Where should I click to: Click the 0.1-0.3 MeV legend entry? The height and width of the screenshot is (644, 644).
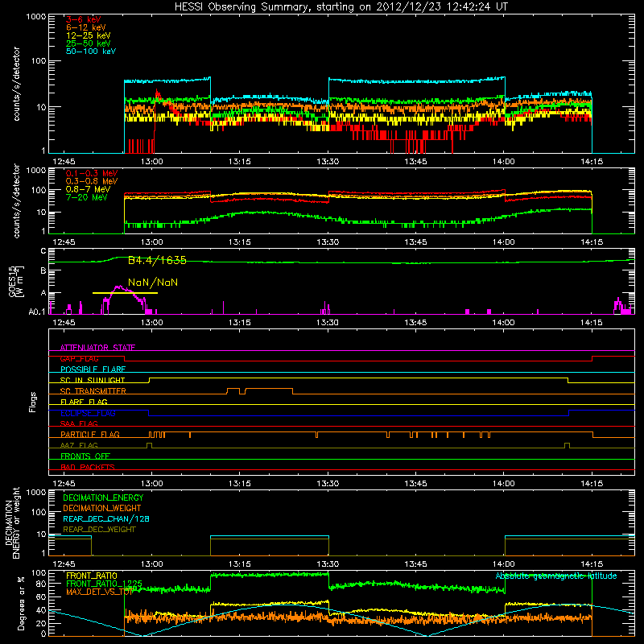click(x=92, y=173)
